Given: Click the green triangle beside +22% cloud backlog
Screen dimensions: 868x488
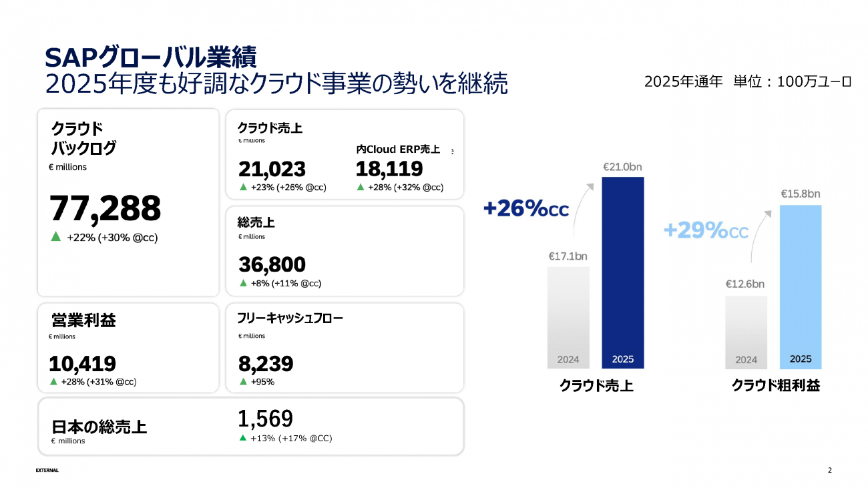Looking at the screenshot, I should coord(56,236).
